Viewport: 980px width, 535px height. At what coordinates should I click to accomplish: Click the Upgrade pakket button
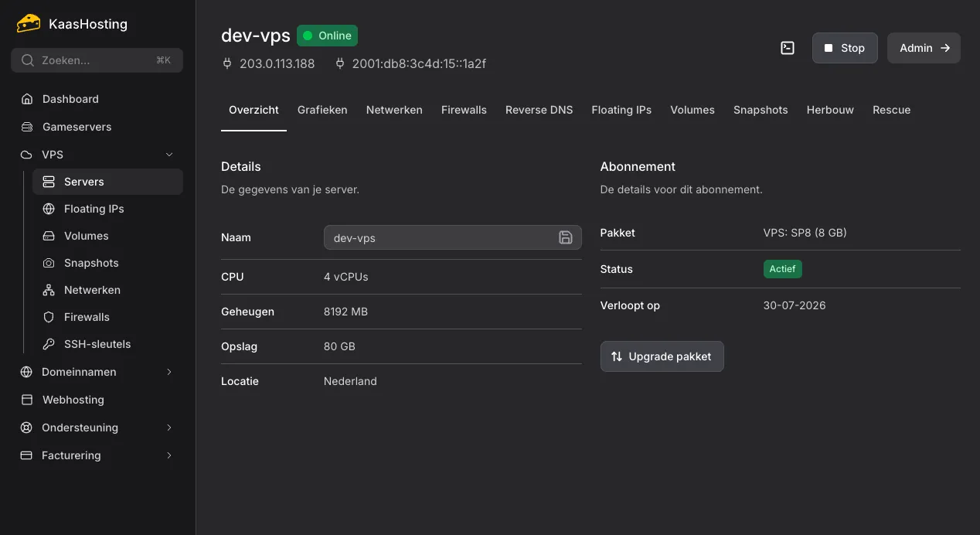[662, 356]
